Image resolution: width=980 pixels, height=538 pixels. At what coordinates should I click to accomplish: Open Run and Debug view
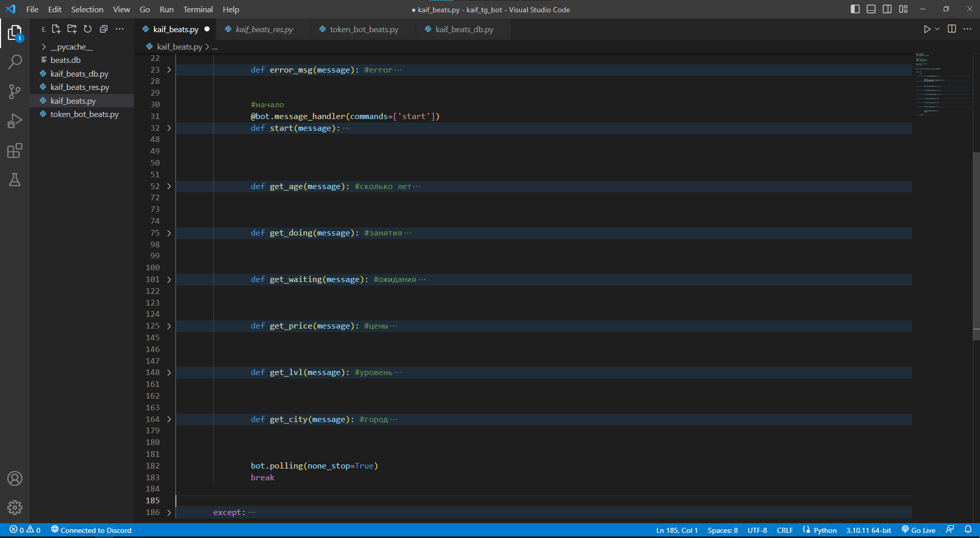[15, 121]
